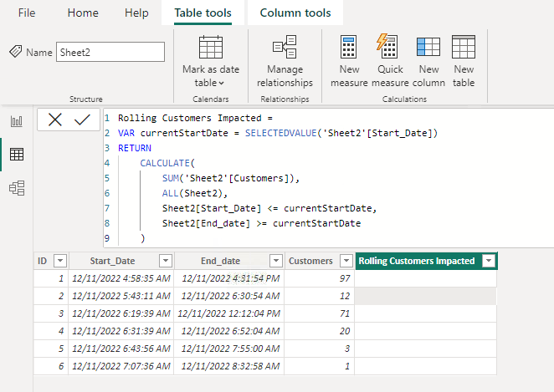
Task: Select cell 12/11/2022 6:52:04 AM
Action: (x=230, y=331)
